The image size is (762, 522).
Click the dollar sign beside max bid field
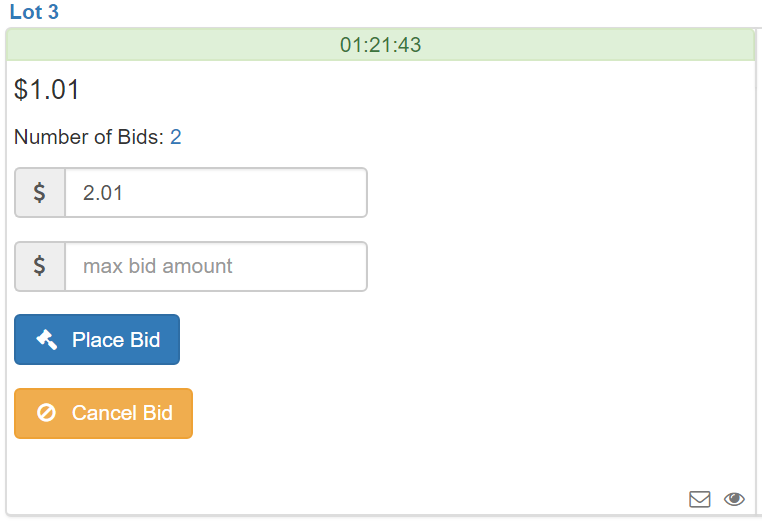click(39, 266)
